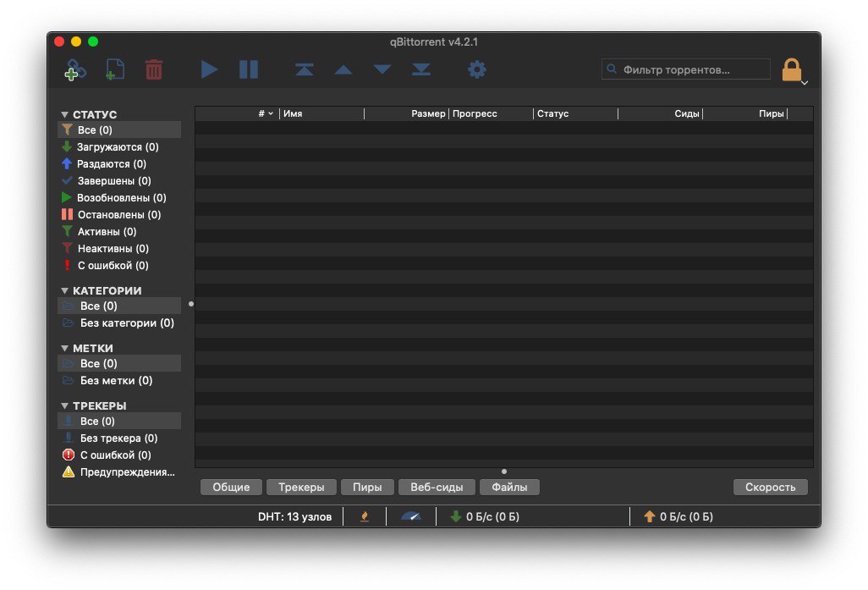
Task: Collapse the СТАТУС section triangle
Action: pos(65,114)
